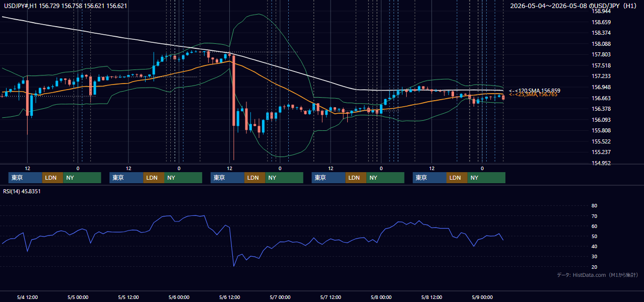Screen dimensions: 644x302
Task: Click the RSI 20 level label
Action: tap(594, 267)
